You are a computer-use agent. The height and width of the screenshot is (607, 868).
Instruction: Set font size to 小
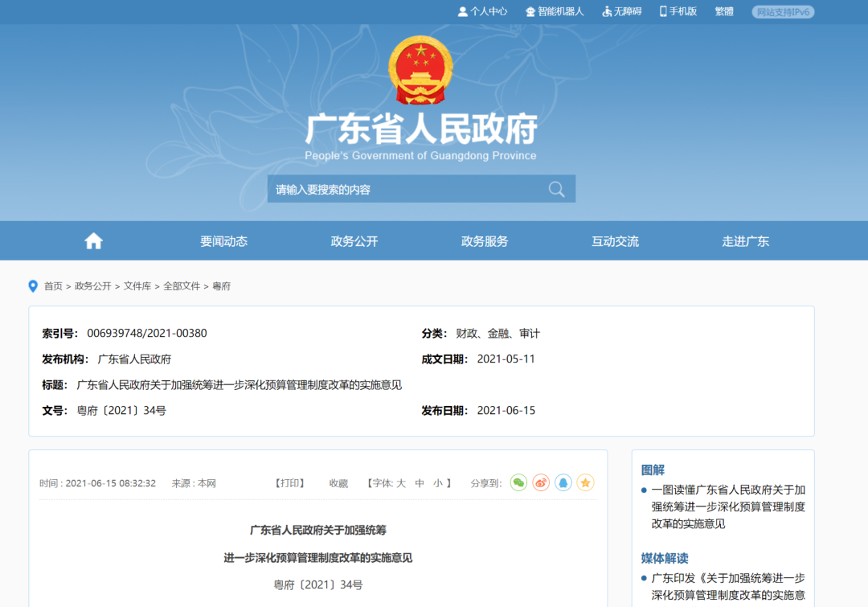pos(437,483)
